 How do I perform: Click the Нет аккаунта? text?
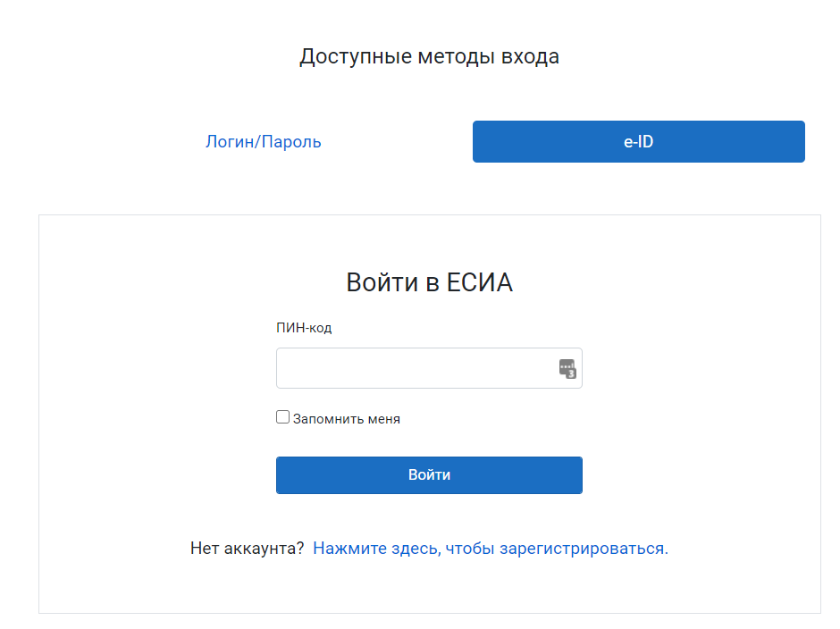point(247,549)
